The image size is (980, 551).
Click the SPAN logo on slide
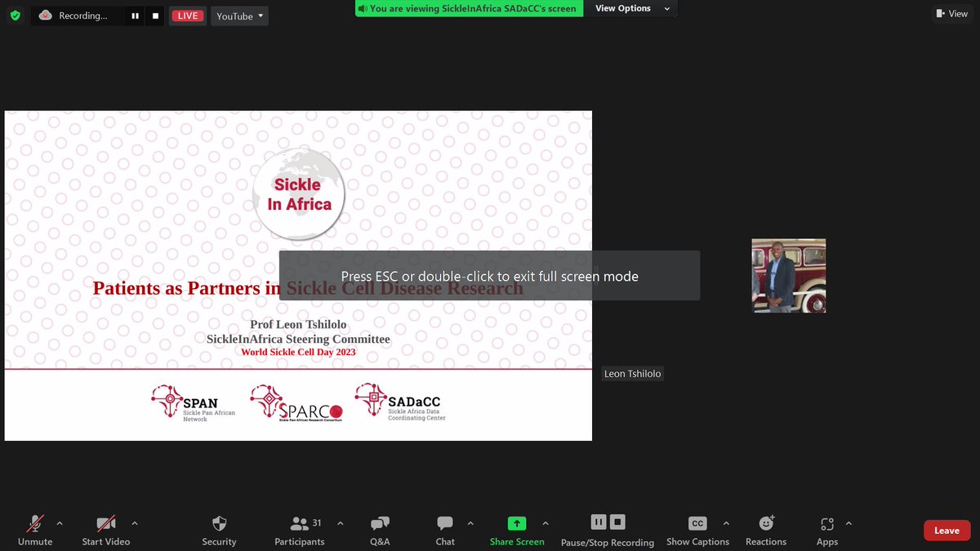(194, 403)
